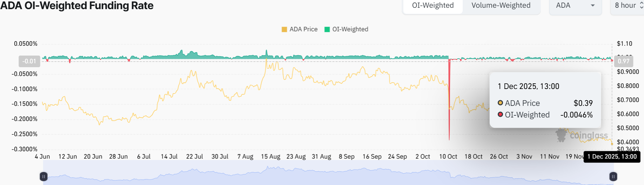This screenshot has width=644, height=185.
Task: Click the yellow ADA Price legend swatch
Action: [284, 29]
